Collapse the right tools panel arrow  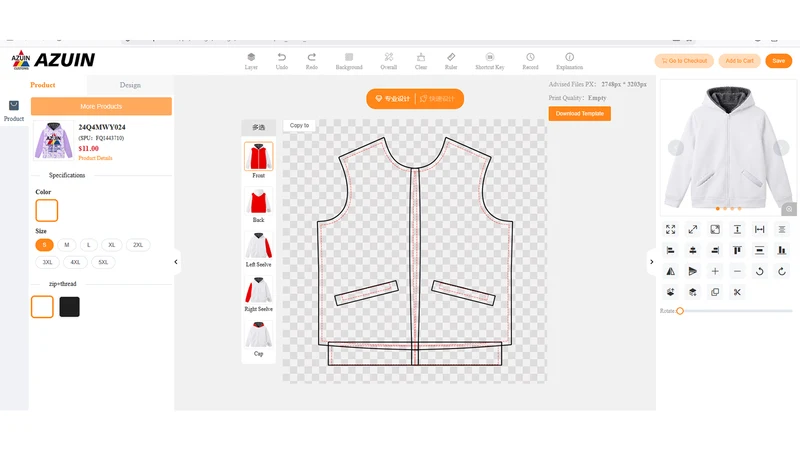click(x=652, y=262)
